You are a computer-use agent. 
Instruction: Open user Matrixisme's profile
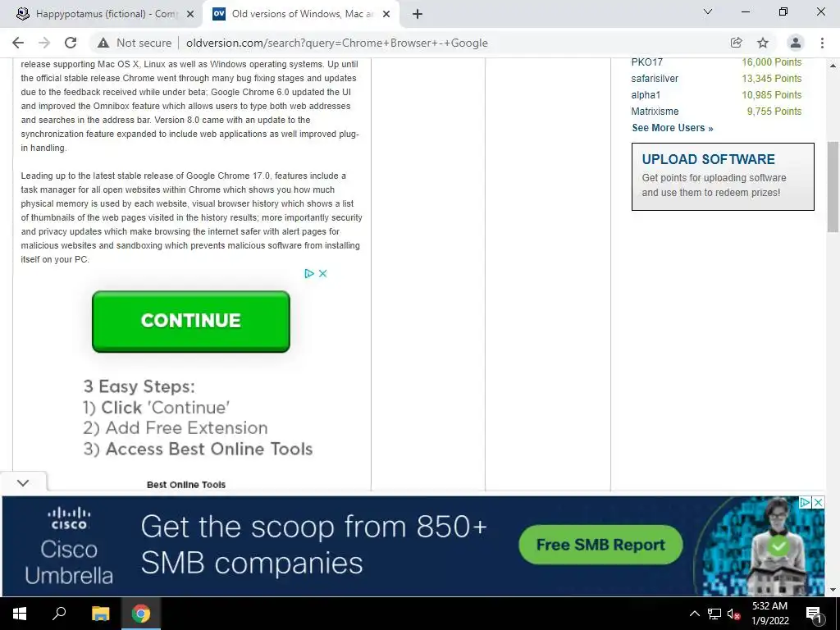655,112
